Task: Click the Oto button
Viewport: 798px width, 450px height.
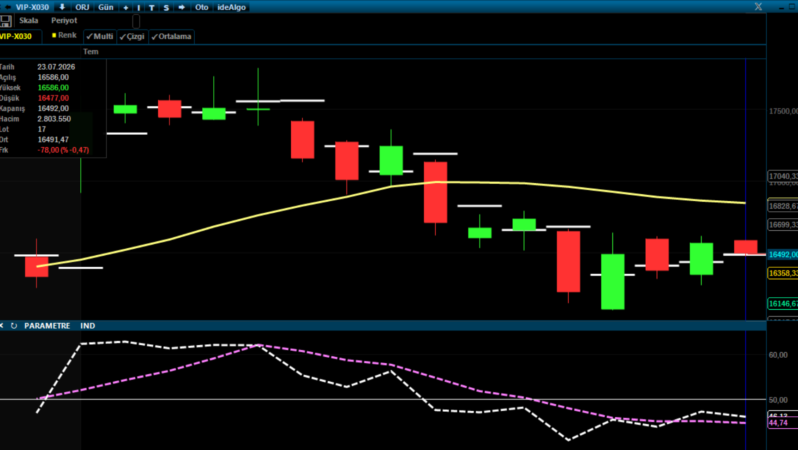Action: [202, 7]
